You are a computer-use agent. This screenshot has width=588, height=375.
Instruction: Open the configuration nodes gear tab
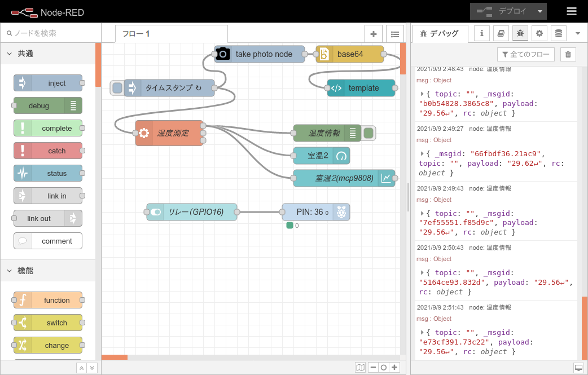(x=539, y=33)
